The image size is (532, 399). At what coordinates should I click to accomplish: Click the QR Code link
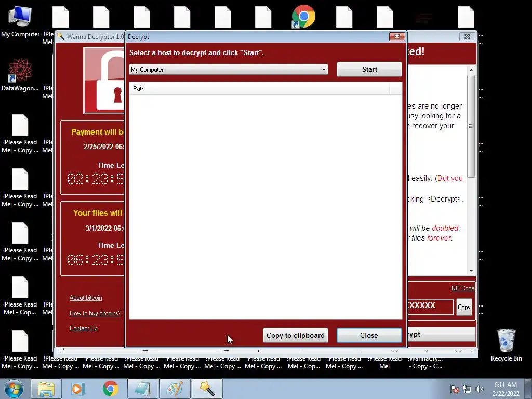tap(463, 288)
